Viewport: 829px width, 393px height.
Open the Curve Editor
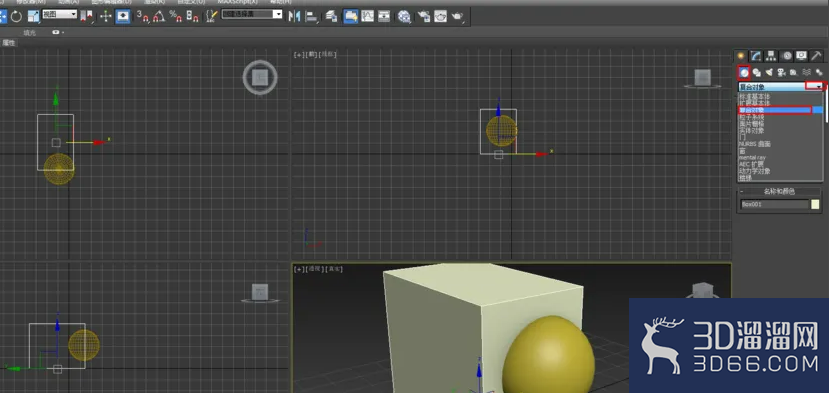click(367, 16)
